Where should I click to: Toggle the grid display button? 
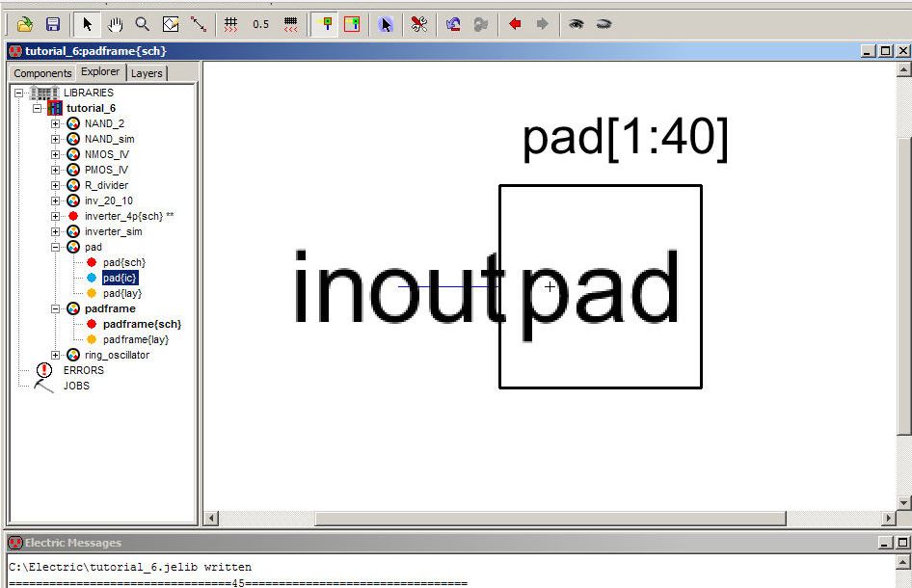230,24
